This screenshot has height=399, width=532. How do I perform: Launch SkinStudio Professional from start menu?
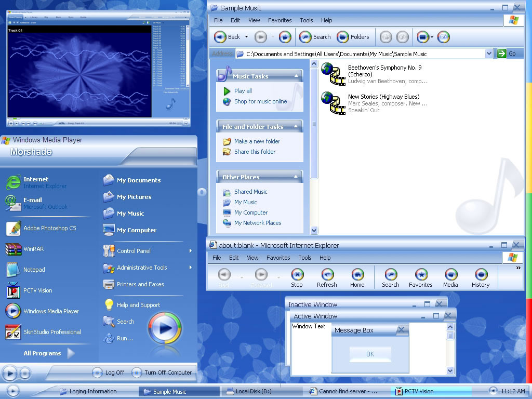pos(43,332)
